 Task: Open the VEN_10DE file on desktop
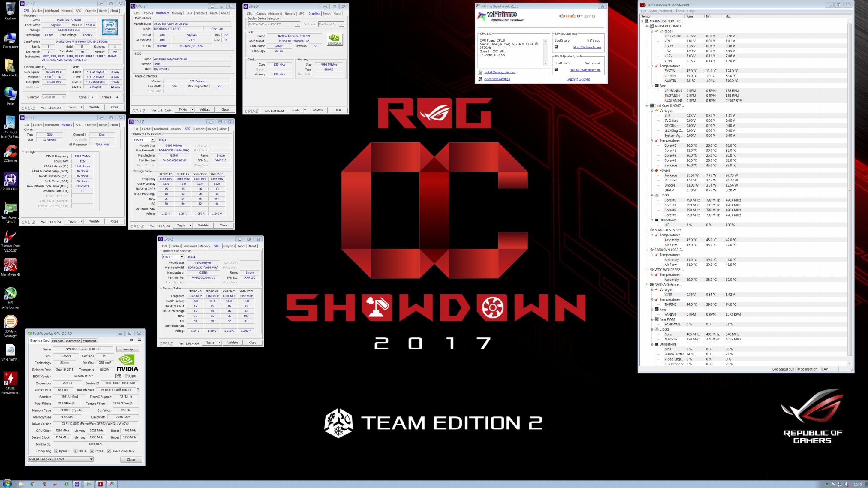10,353
